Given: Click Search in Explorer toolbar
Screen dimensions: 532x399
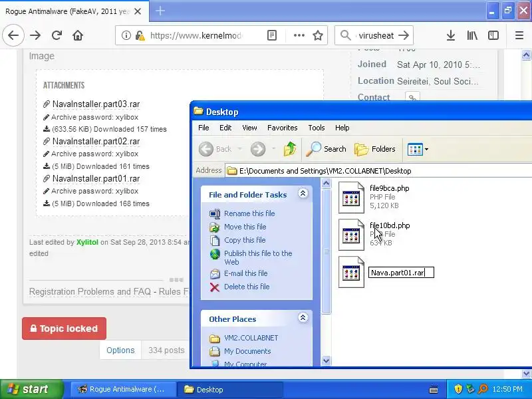Looking at the screenshot, I should pyautogui.click(x=326, y=149).
